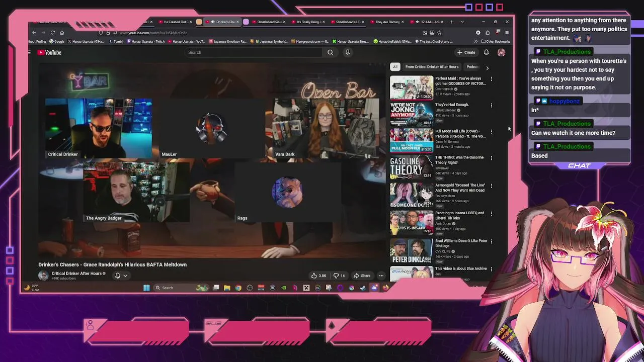Screen dimensions: 644x362
Task: Open options for THE THING Gasoline video
Action: 492,158
